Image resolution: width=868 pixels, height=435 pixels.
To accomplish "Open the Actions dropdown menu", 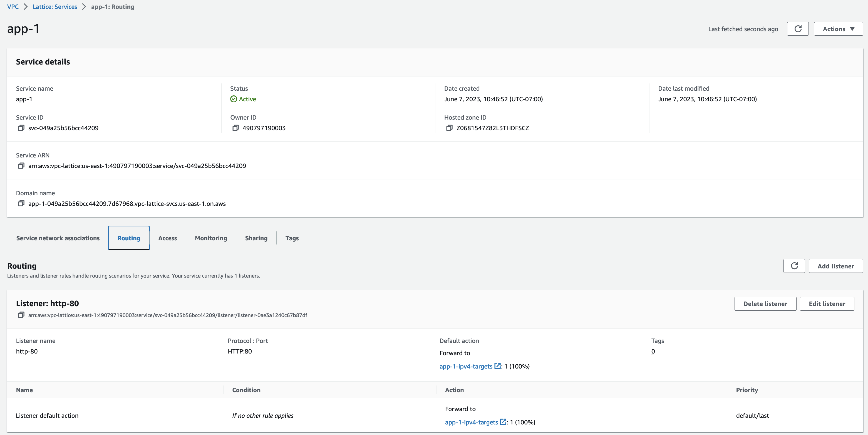I will 838,29.
